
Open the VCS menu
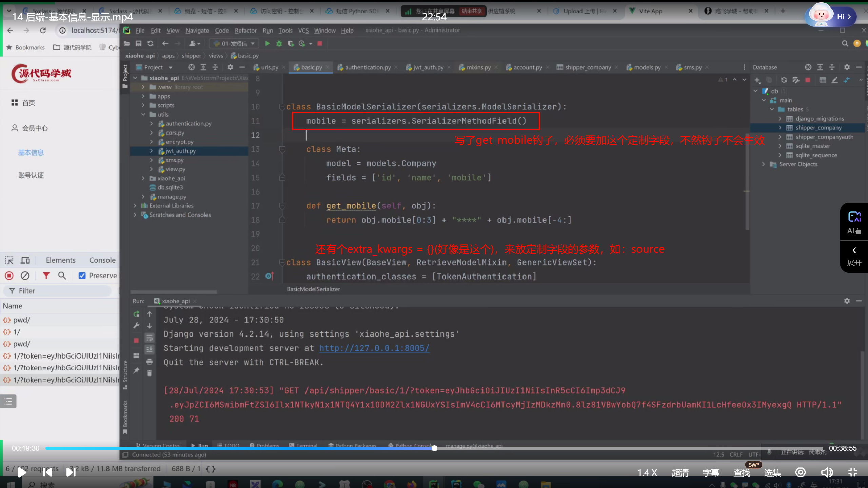[x=303, y=30]
